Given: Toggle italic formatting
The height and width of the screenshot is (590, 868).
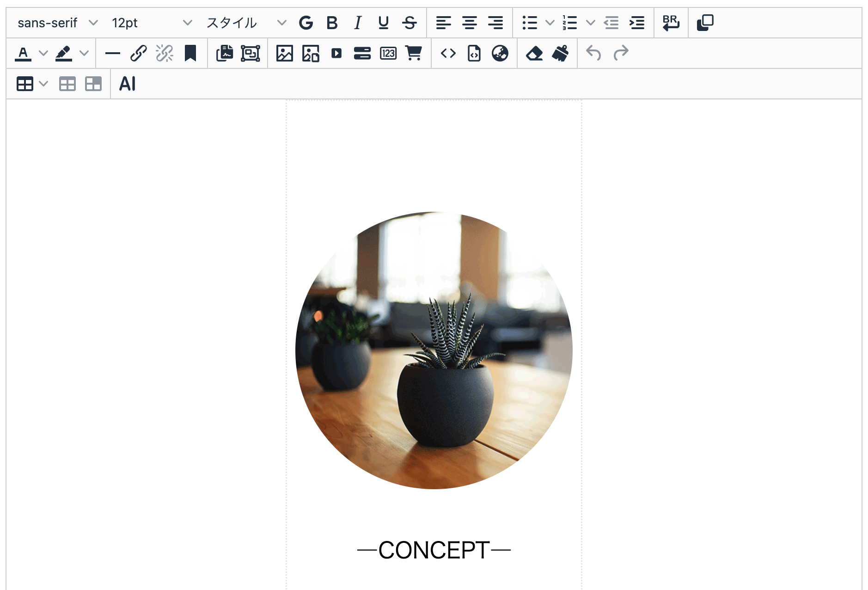Looking at the screenshot, I should tap(358, 23).
